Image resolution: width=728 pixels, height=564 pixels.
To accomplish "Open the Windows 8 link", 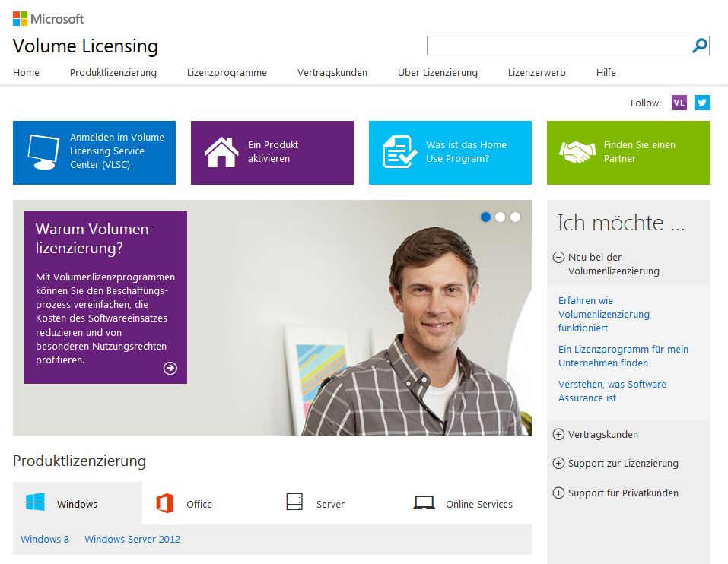I will coord(45,540).
